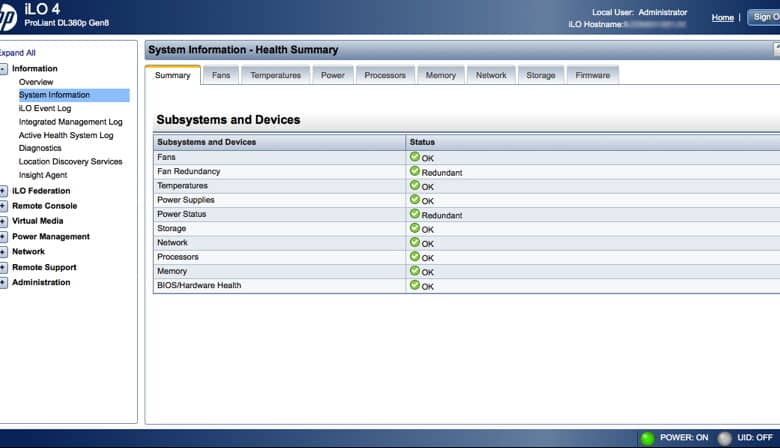The image size is (780, 448).
Task: Expand the iLO Federation section
Action: tap(3, 191)
